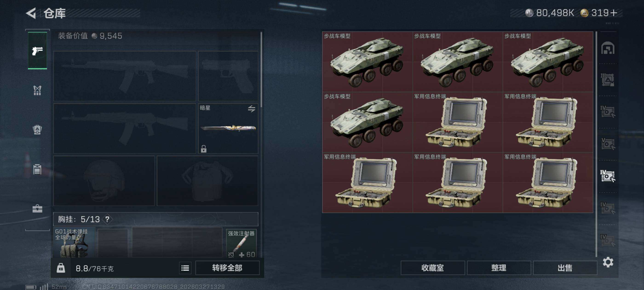Click the 转移全部 transfer all button
644x290 pixels.
[x=227, y=268]
